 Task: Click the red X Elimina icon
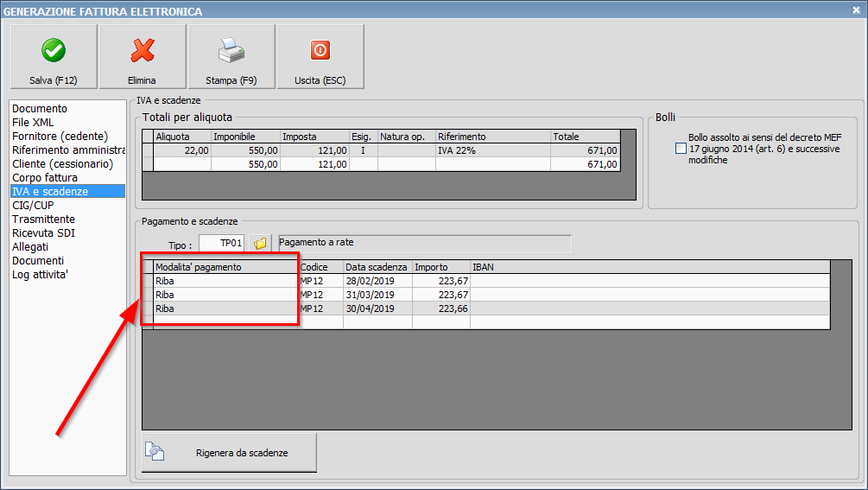(143, 50)
